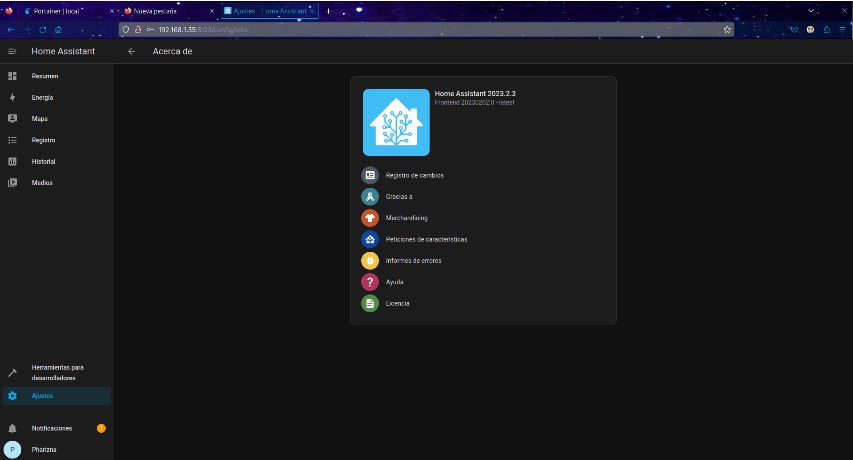The width and height of the screenshot is (853, 460).
Task: Go back with the Acerca de arrow
Action: (x=131, y=51)
